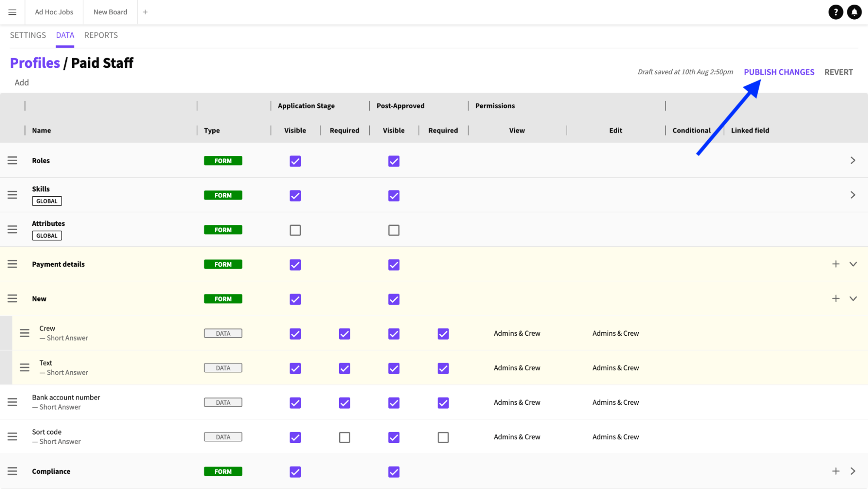The height and width of the screenshot is (489, 868).
Task: Grab the drag handle for Attributes row
Action: [x=12, y=229]
